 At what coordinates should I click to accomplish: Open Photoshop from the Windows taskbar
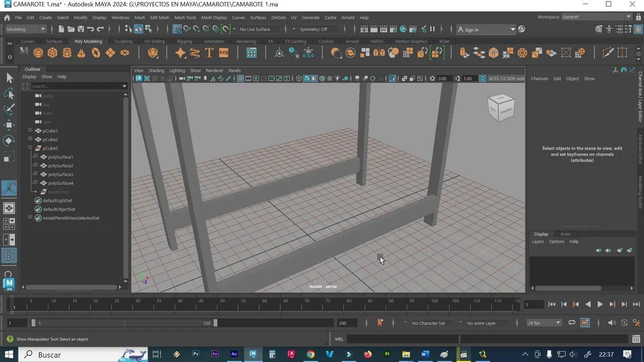tap(196, 354)
